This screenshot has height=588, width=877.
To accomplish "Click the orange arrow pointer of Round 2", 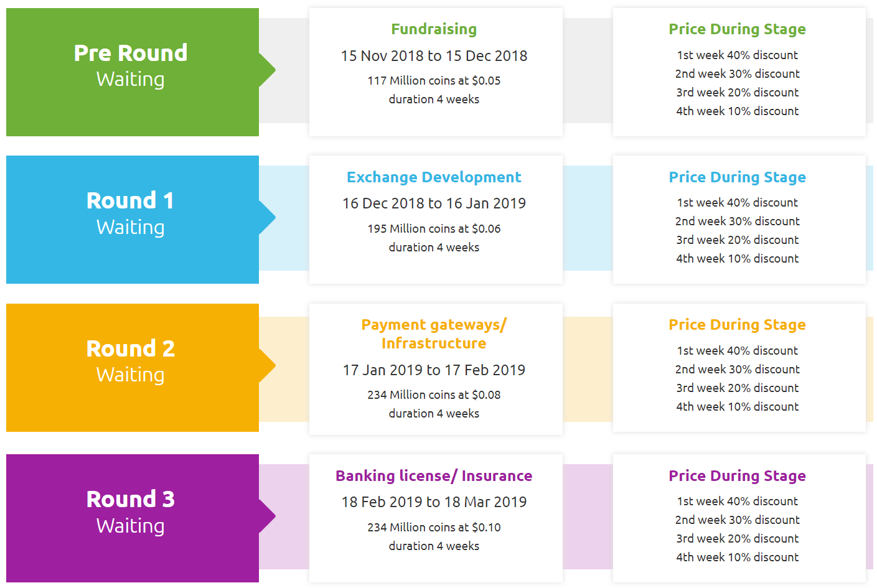I will click(268, 365).
